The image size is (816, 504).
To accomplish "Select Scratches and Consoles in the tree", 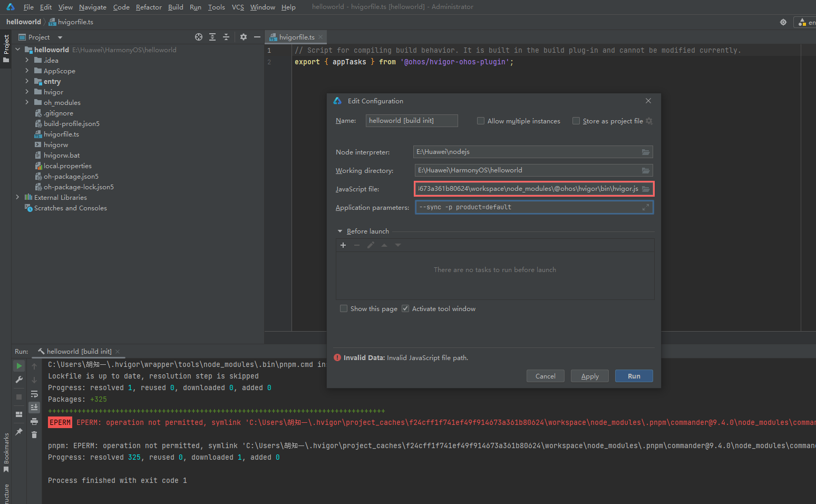I will click(71, 208).
